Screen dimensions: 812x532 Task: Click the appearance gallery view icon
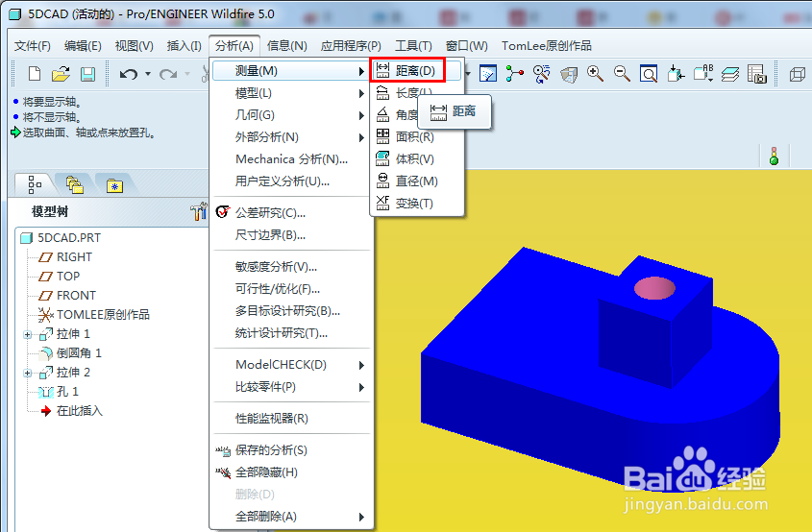coord(569,74)
